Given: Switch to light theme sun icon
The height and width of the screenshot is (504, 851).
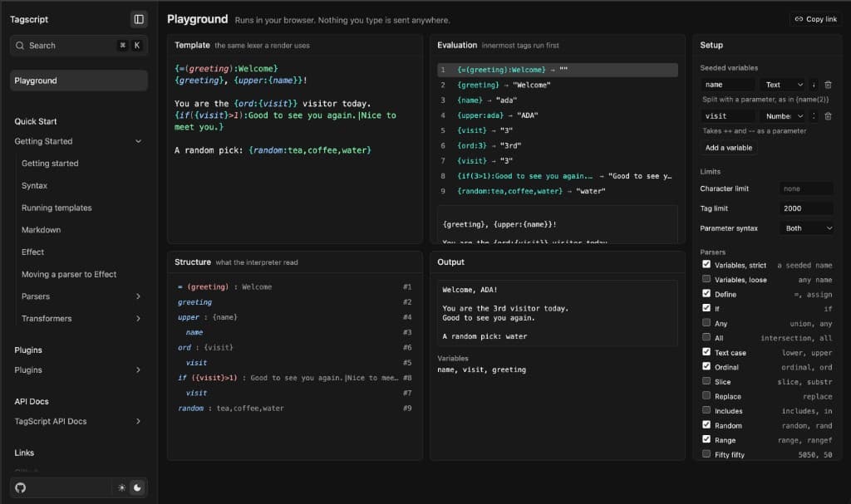Looking at the screenshot, I should pos(121,487).
